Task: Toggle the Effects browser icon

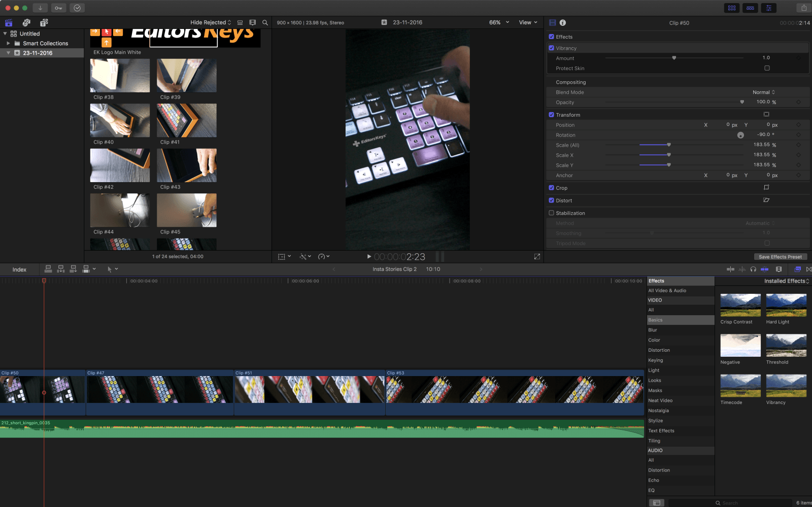Action: click(797, 269)
